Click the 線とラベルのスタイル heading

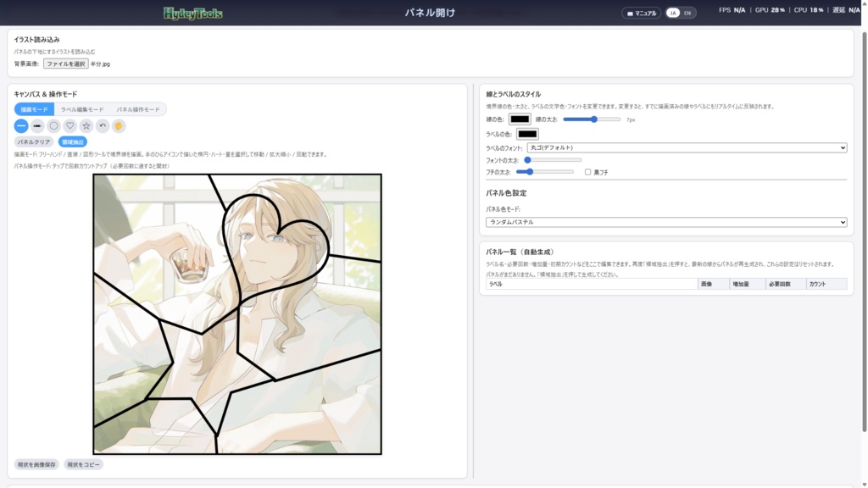pos(513,94)
